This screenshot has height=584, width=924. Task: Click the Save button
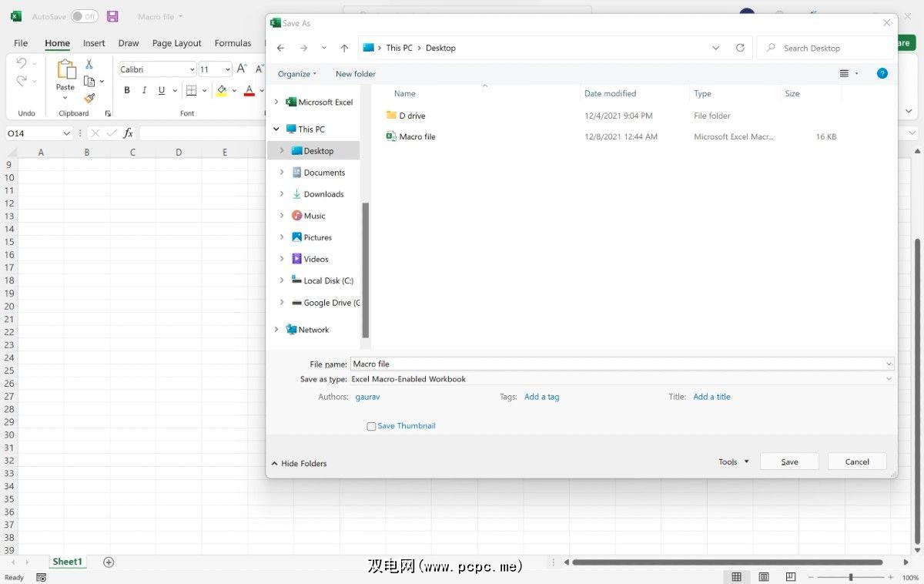789,461
